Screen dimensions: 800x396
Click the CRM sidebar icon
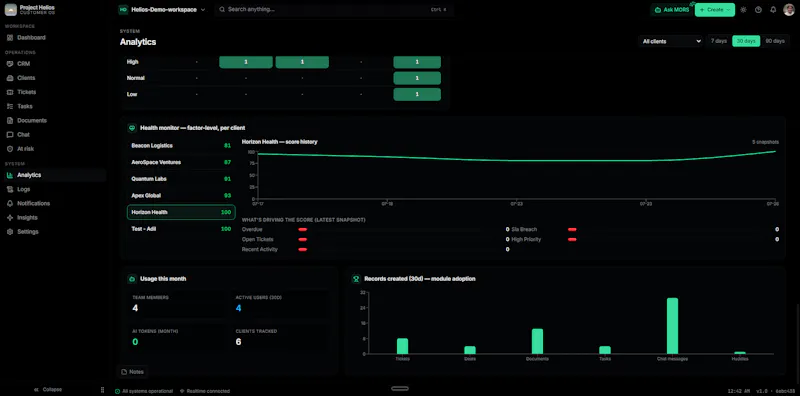coord(10,64)
